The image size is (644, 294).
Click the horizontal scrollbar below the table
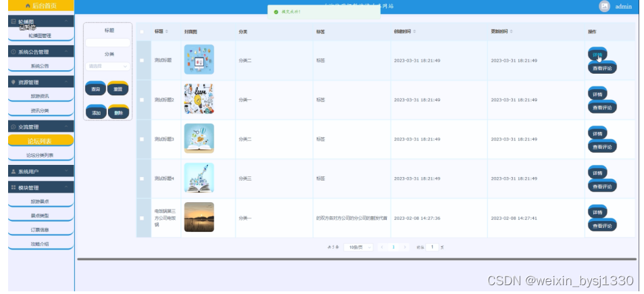pos(357,259)
